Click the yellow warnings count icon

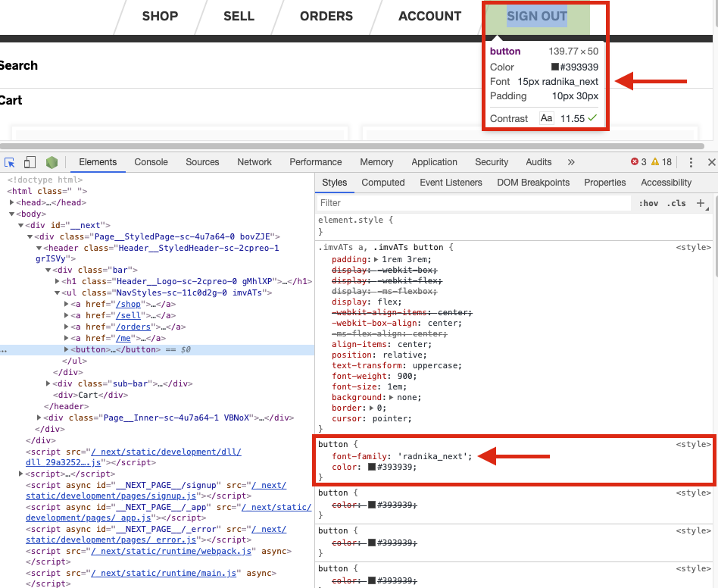[655, 161]
